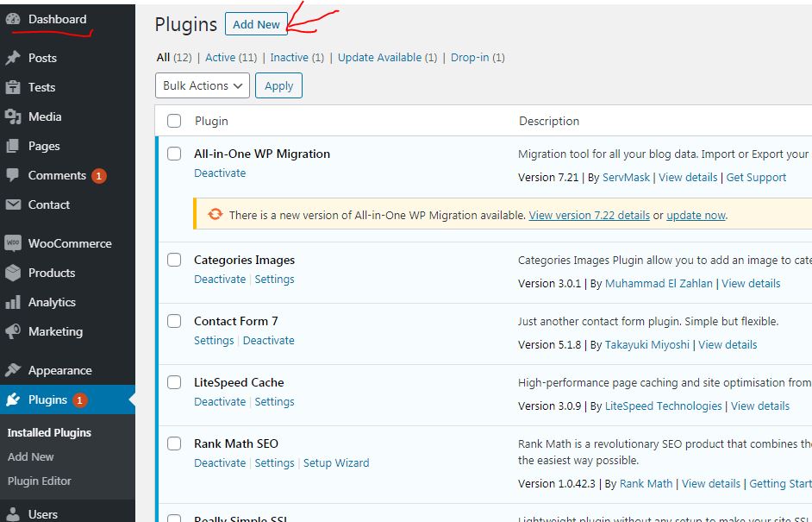Deactivate the Categories Images plugin
812x522 pixels.
[x=220, y=280]
